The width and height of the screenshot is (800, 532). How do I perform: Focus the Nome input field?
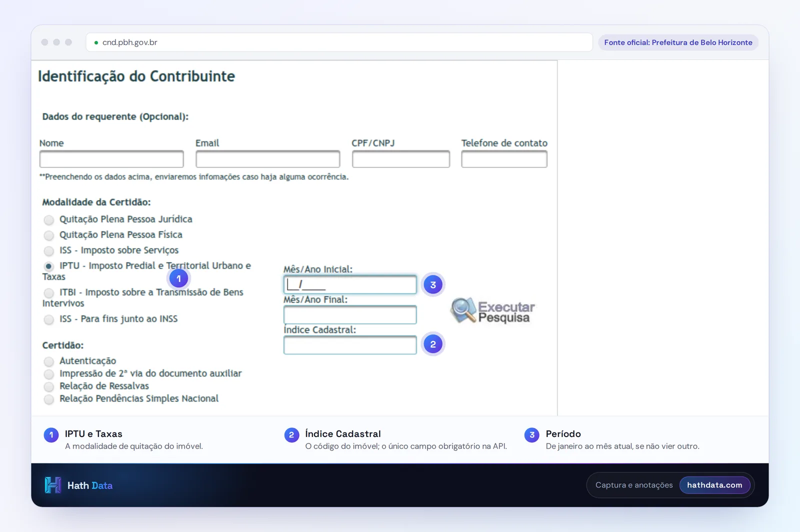tap(111, 159)
